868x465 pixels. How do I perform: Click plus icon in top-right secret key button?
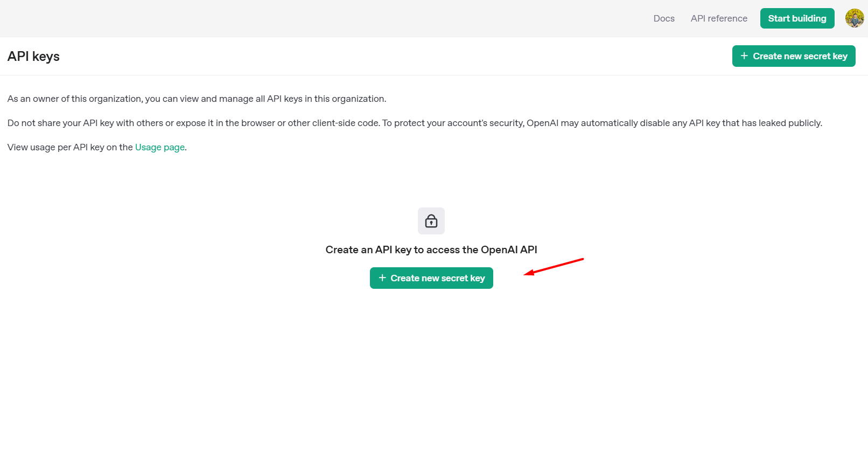[744, 56]
